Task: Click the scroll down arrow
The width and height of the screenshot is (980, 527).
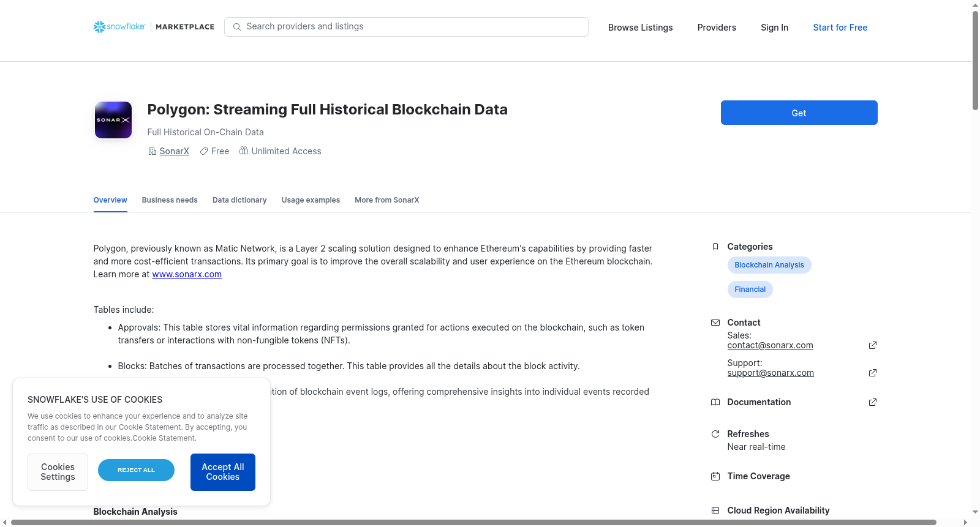Action: pyautogui.click(x=975, y=512)
